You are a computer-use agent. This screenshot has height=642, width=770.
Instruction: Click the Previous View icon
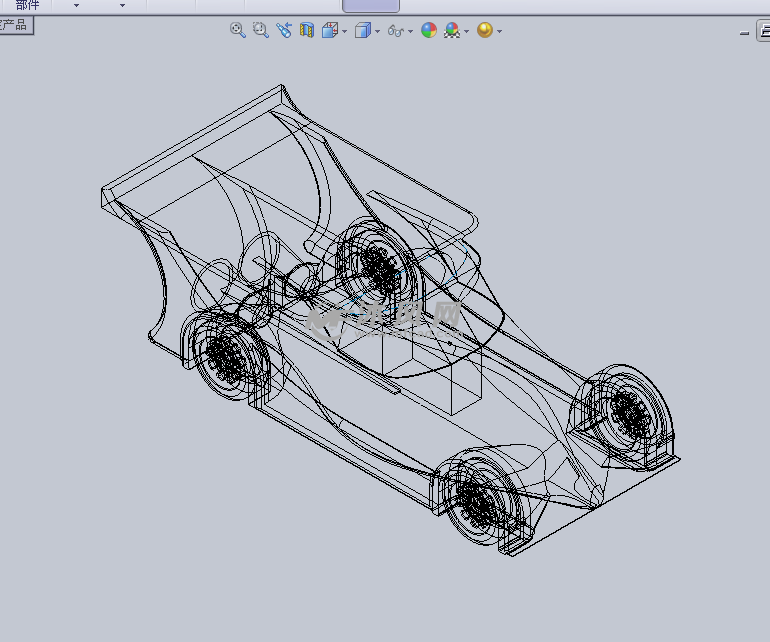pos(284,30)
